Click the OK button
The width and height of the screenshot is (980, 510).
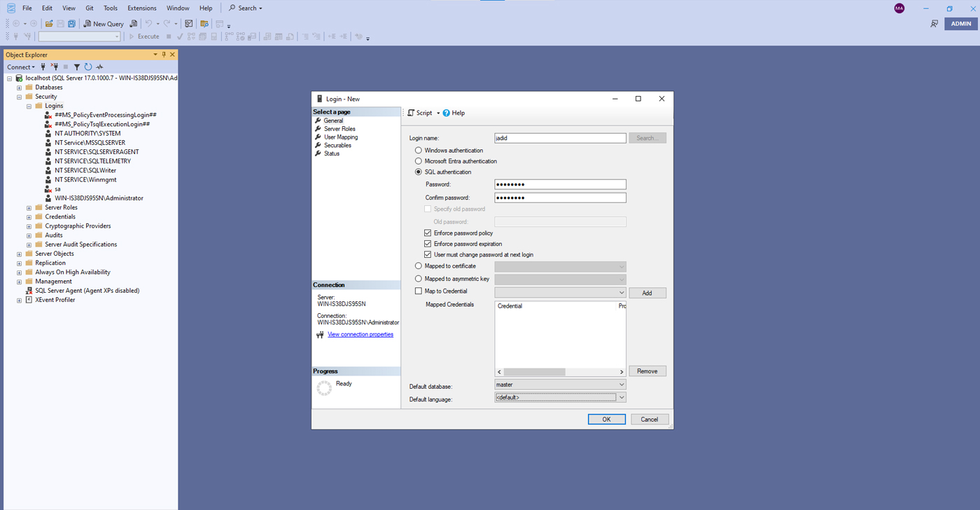[x=606, y=418]
